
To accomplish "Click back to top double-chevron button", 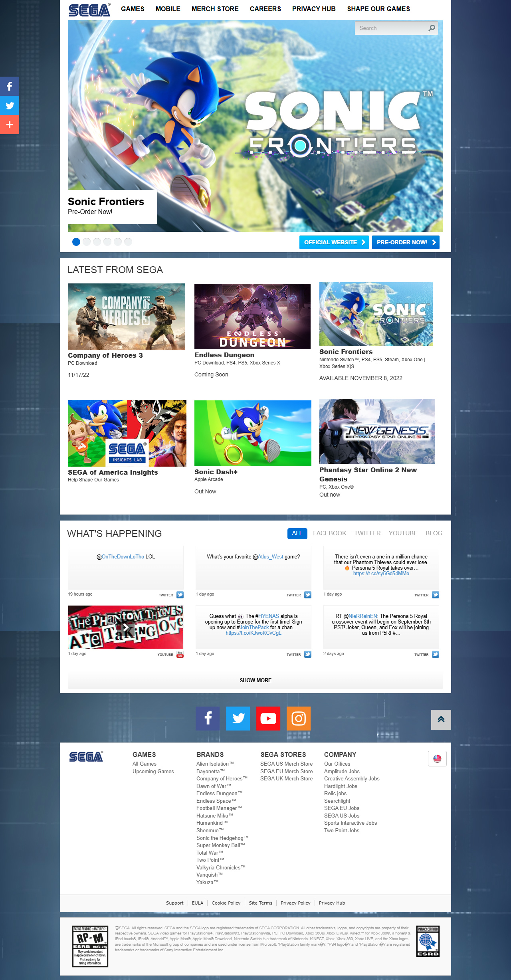I will pyautogui.click(x=441, y=720).
